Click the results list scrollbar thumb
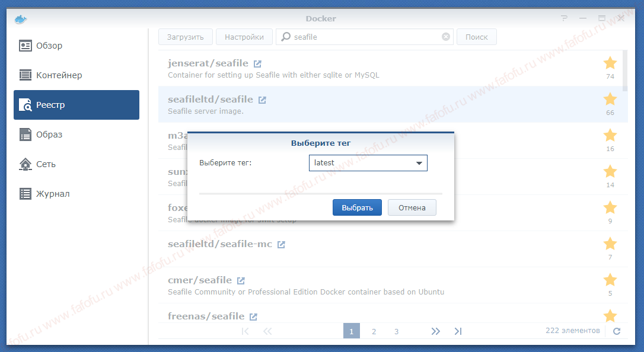The height and width of the screenshot is (352, 644). pos(624,71)
